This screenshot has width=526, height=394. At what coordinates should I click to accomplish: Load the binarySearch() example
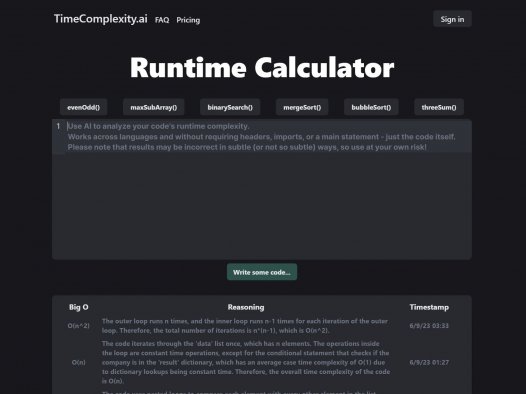(x=230, y=107)
